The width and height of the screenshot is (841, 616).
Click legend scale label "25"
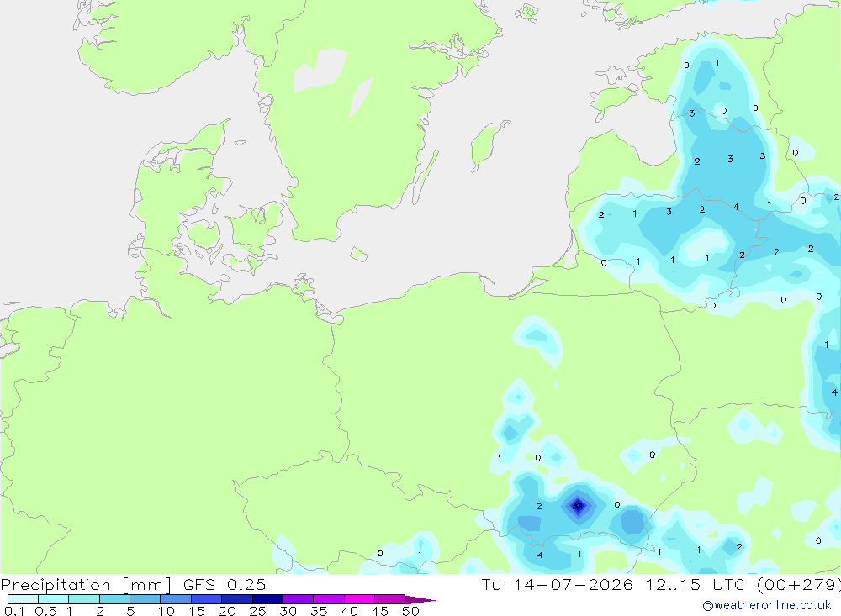click(x=257, y=611)
